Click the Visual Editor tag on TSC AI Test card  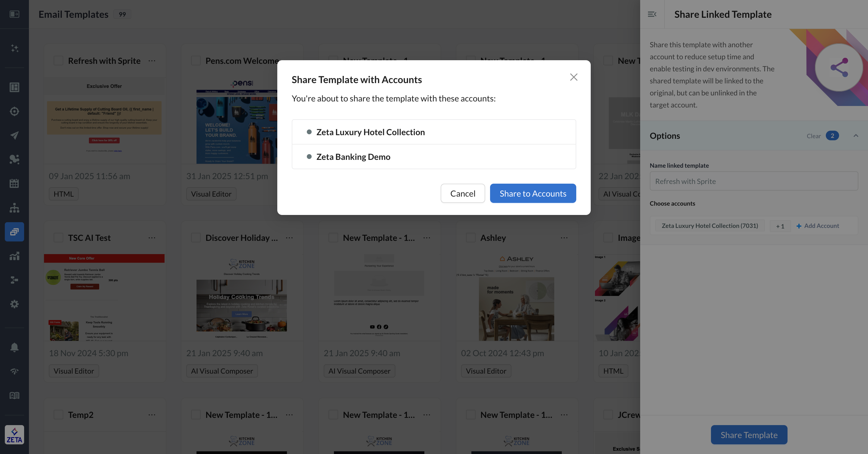74,371
